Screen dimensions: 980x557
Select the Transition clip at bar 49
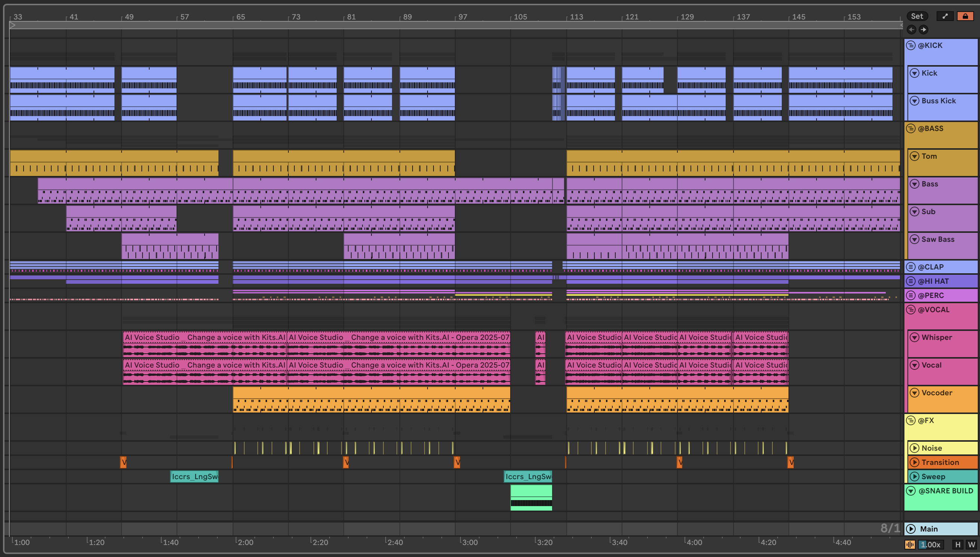pyautogui.click(x=123, y=463)
